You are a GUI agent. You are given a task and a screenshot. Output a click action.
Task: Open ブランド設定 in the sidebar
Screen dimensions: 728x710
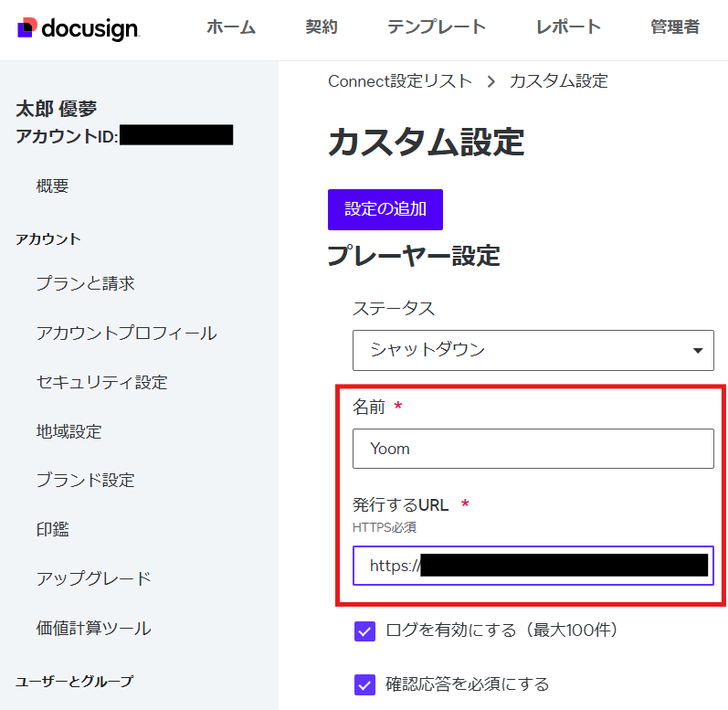tap(86, 480)
